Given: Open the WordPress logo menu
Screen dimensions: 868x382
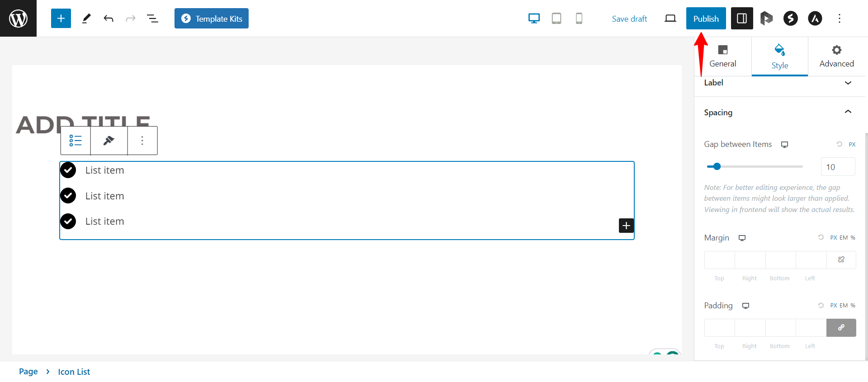Looking at the screenshot, I should (x=18, y=19).
